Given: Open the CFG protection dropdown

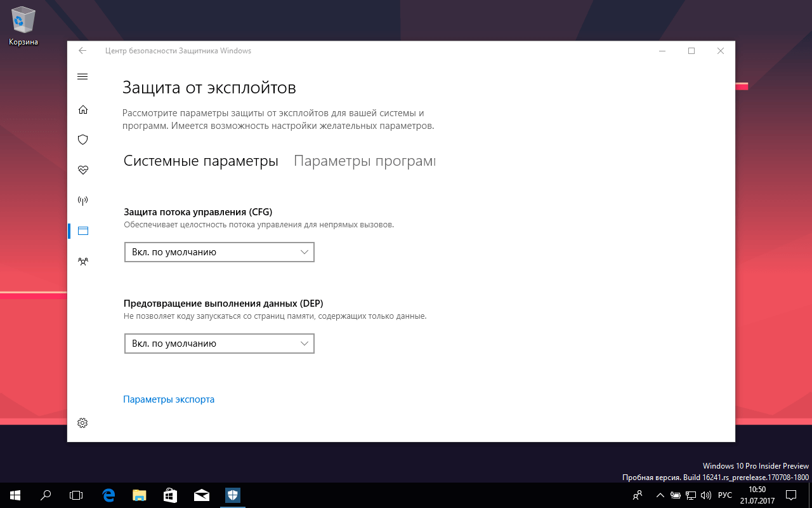Looking at the screenshot, I should [219, 252].
